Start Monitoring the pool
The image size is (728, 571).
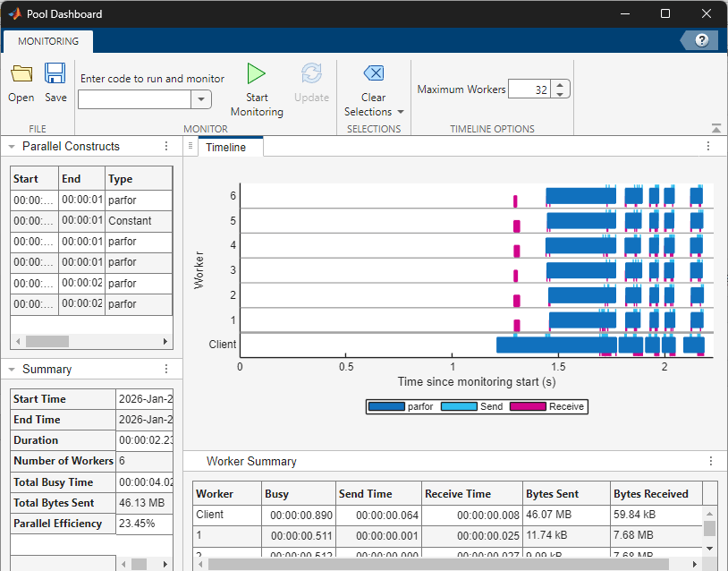[x=257, y=89]
